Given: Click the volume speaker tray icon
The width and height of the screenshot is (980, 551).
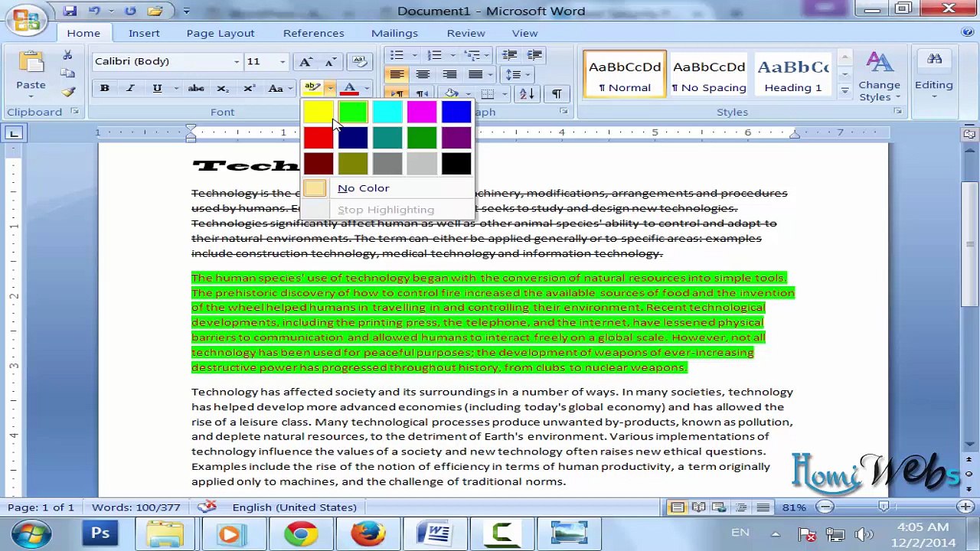Looking at the screenshot, I should 864,534.
